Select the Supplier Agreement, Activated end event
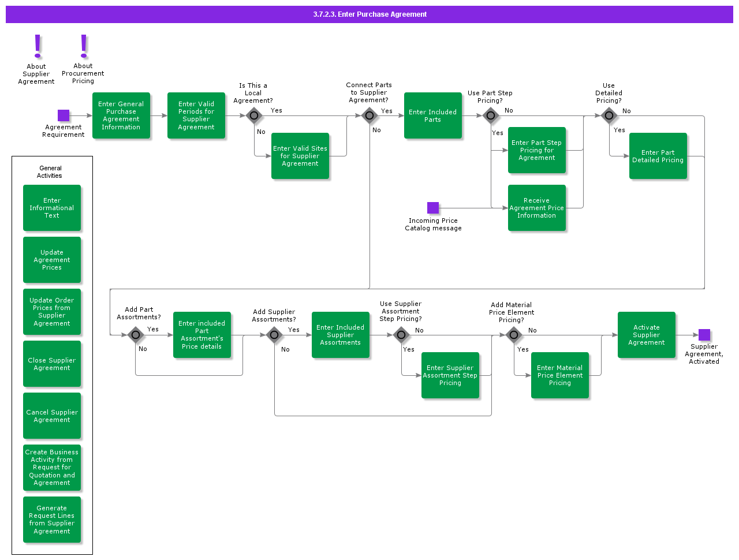Viewport: 739px width, 560px height. [704, 335]
